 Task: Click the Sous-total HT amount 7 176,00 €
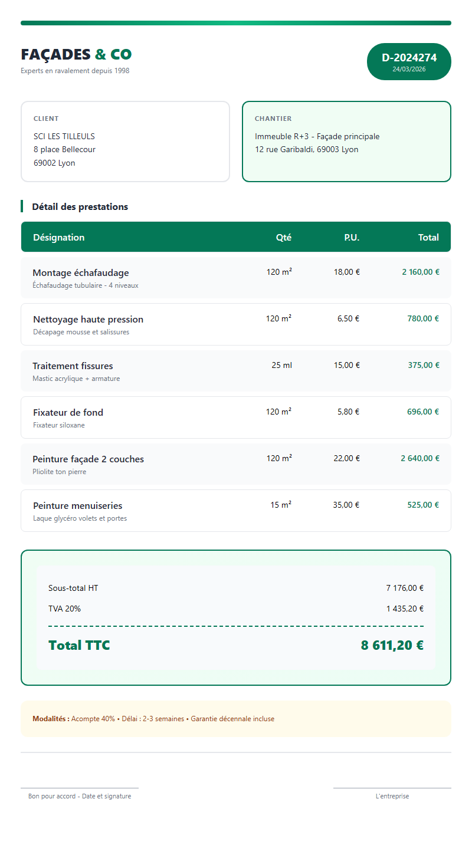point(405,588)
